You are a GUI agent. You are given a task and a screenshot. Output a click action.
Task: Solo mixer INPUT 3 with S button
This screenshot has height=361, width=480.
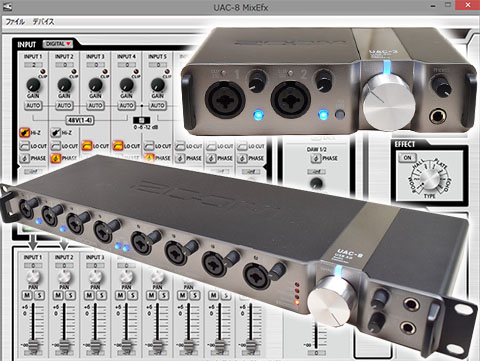tap(101, 295)
